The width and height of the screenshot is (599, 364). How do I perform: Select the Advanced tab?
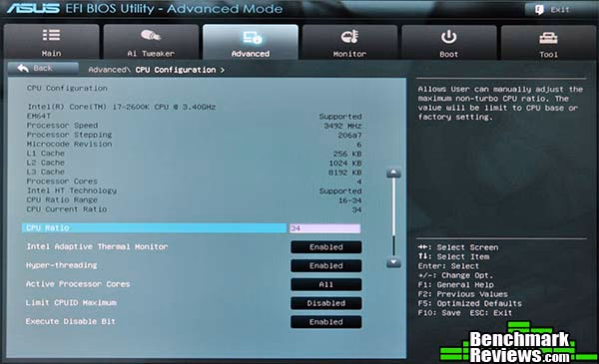click(251, 42)
